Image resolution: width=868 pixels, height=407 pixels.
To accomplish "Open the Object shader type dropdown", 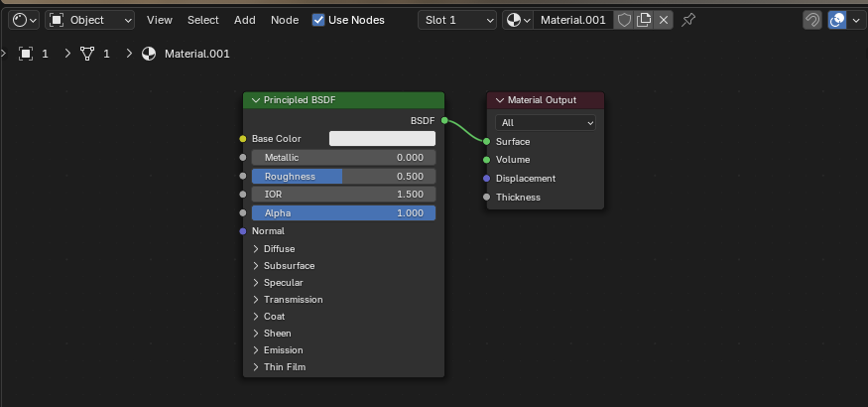I will (x=90, y=20).
